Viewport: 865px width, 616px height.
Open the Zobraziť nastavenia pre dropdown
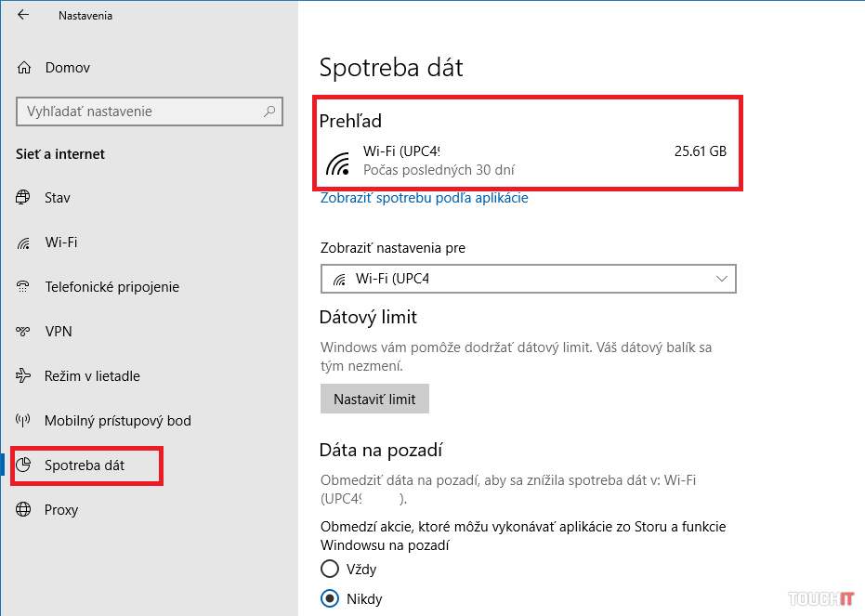pos(528,279)
